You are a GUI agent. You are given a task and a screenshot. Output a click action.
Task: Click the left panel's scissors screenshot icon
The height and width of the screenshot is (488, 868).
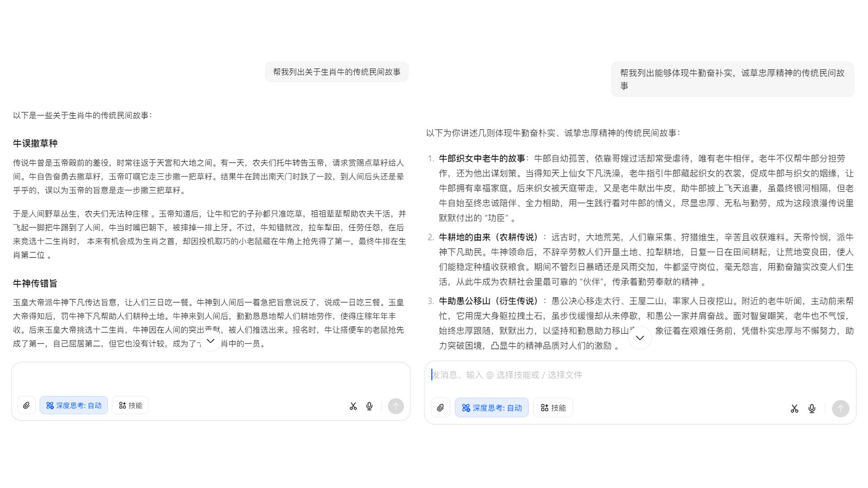353,406
